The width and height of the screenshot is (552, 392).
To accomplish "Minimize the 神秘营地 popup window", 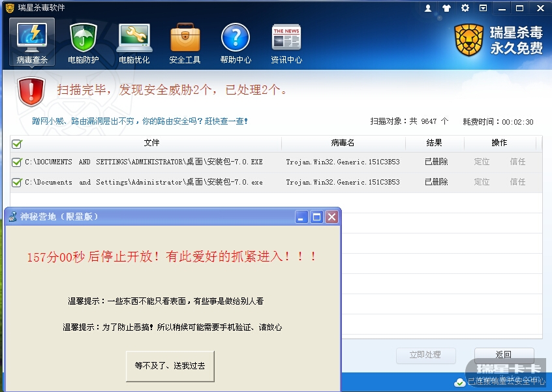I will [301, 217].
